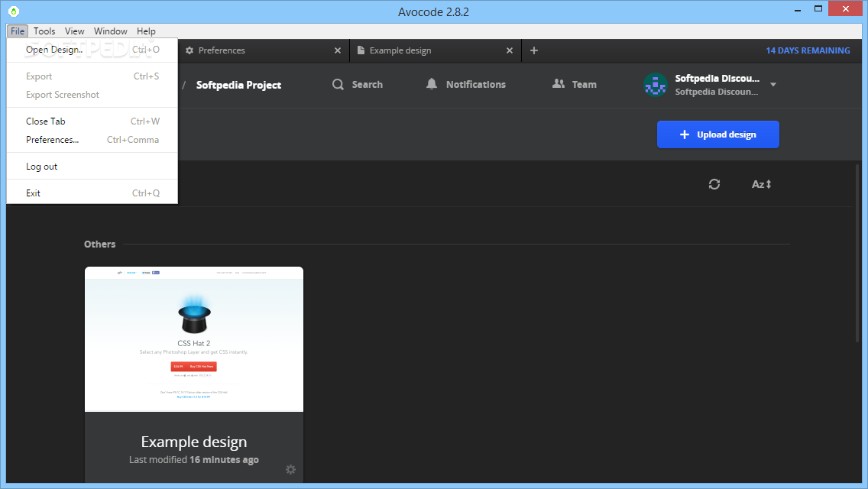The image size is (868, 489).
Task: Click the refresh designs icon
Action: click(714, 184)
